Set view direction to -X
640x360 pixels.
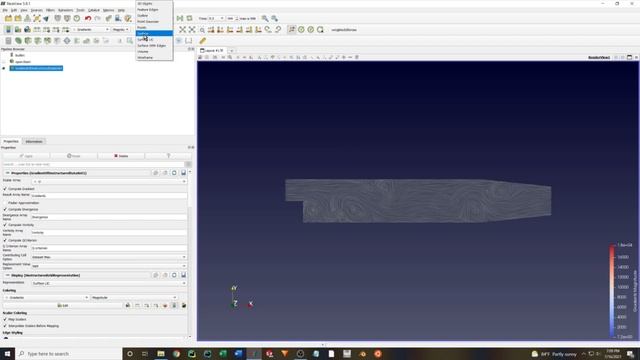click(x=220, y=29)
